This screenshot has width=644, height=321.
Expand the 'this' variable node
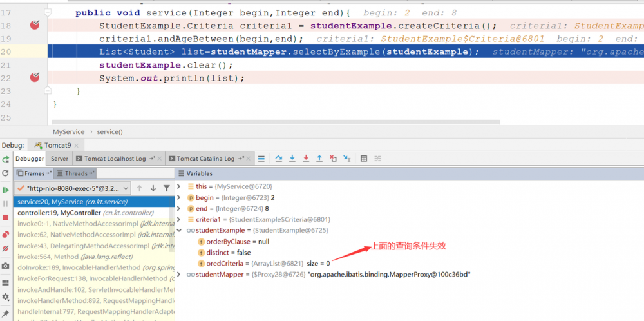click(178, 186)
